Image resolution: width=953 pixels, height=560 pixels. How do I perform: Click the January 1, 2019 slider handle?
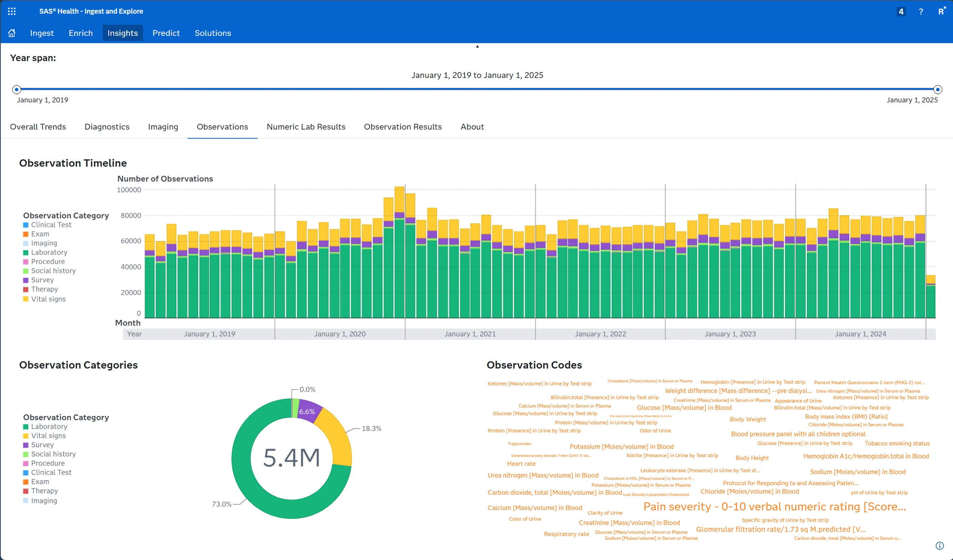[x=16, y=89]
